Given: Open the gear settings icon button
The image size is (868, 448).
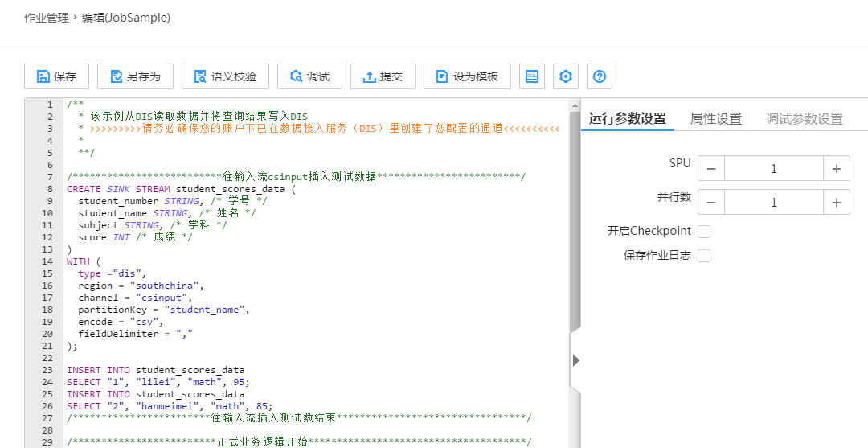Looking at the screenshot, I should point(566,76).
